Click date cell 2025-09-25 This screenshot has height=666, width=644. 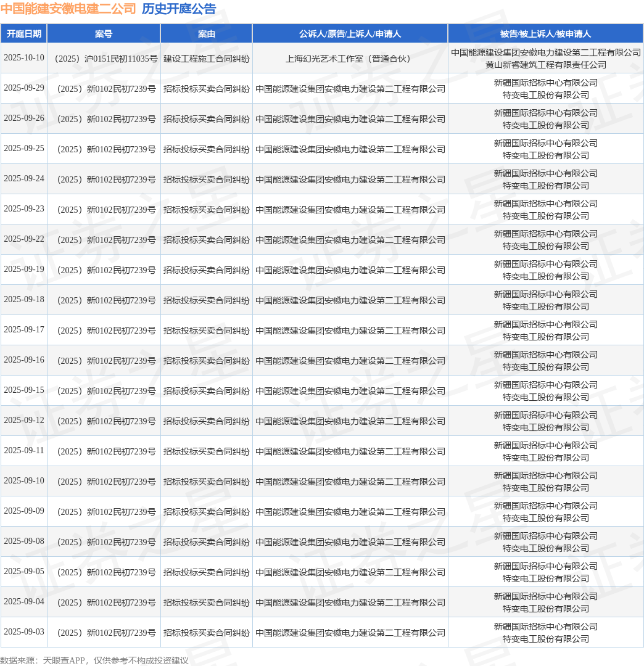tap(24, 148)
